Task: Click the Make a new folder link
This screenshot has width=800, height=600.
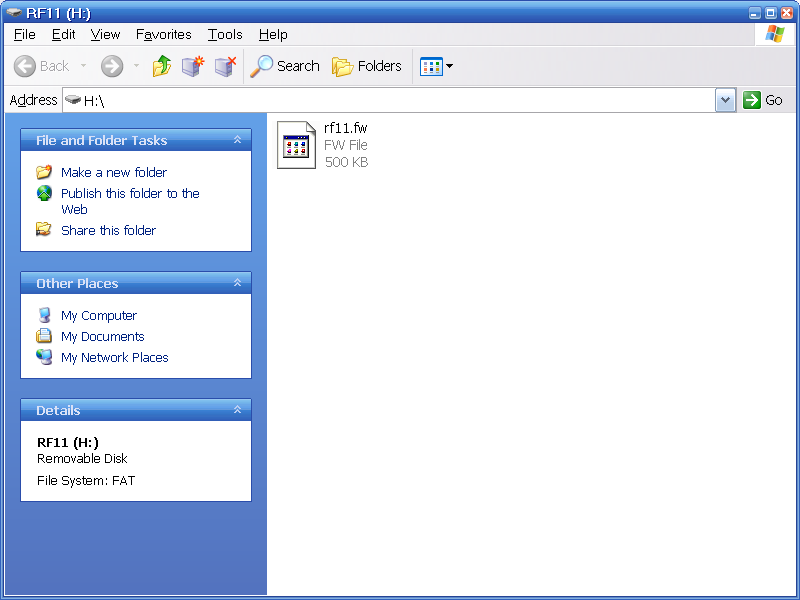Action: (x=113, y=172)
